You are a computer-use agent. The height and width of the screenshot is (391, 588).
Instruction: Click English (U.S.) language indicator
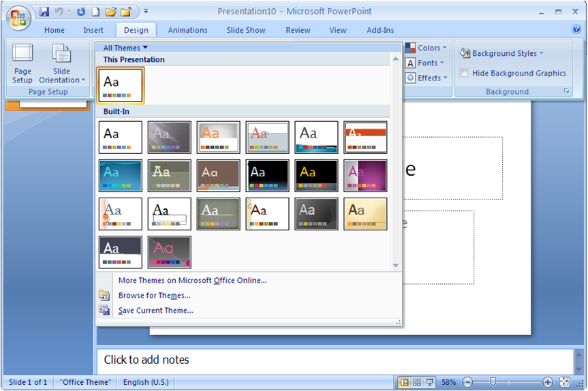tap(146, 382)
